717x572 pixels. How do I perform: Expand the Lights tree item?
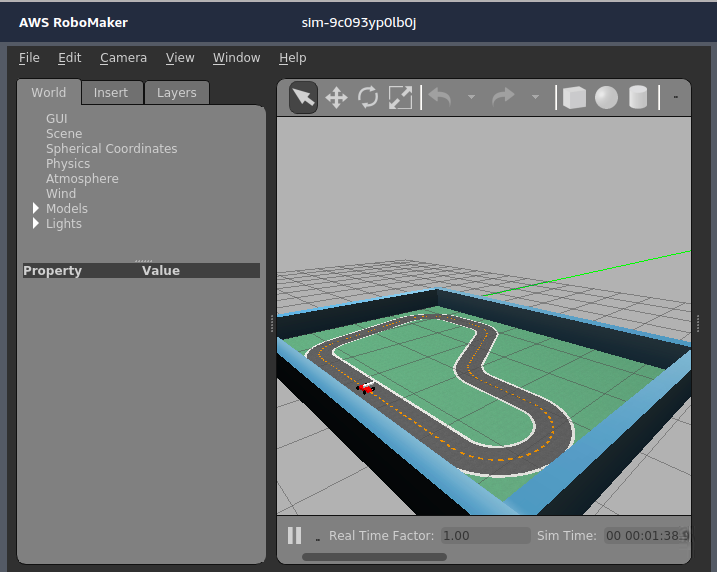tap(37, 223)
